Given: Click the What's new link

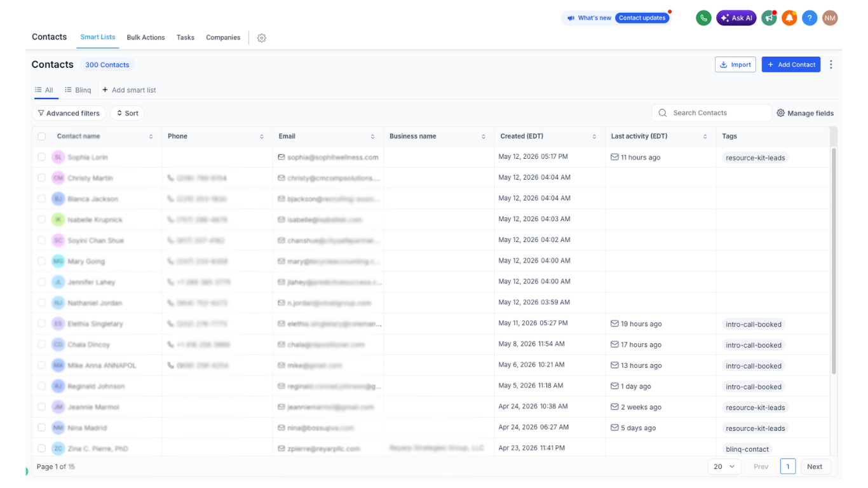Looking at the screenshot, I should click(x=590, y=18).
